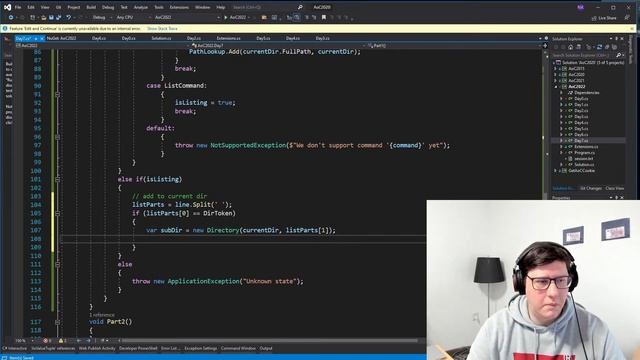Select Program.cs in Solution Explorer
The image size is (640, 360).
click(x=584, y=153)
